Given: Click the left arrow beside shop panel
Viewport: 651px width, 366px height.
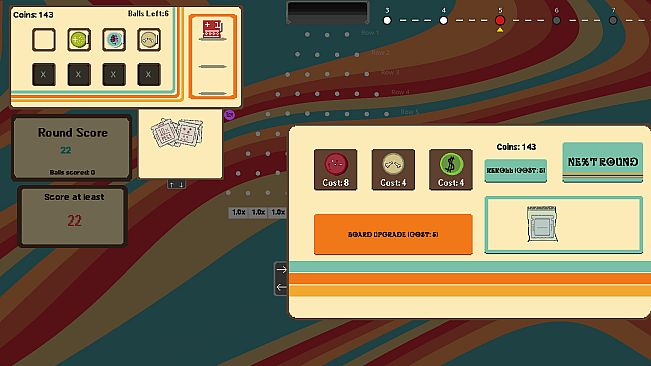Looking at the screenshot, I should (281, 287).
